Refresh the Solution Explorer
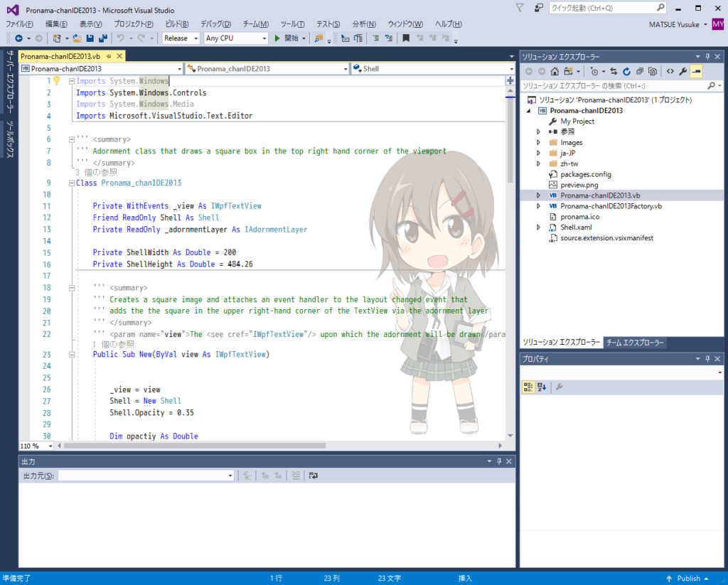Screen dimensions: 728x585 [626, 71]
